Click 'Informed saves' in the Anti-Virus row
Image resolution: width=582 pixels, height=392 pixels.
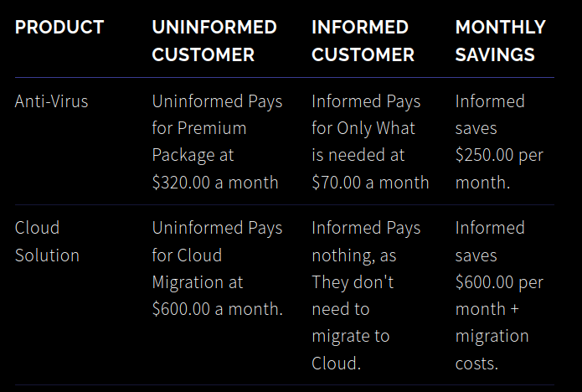490,115
